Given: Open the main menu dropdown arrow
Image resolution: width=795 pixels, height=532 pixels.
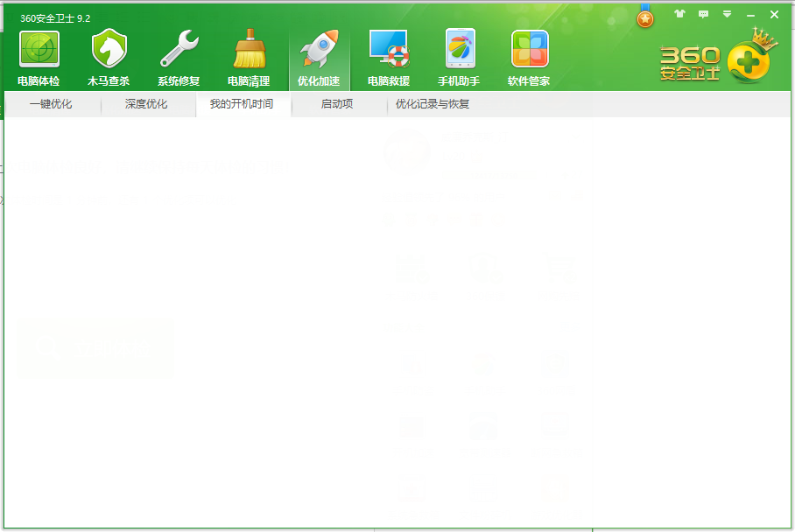Looking at the screenshot, I should pyautogui.click(x=727, y=14).
